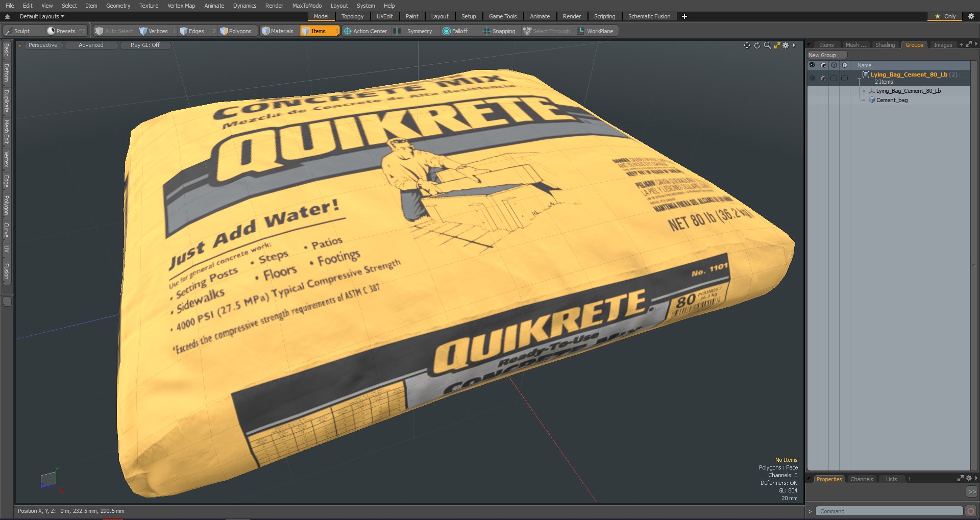This screenshot has width=980, height=520.
Task: Click the record macro circle button
Action: [x=971, y=511]
